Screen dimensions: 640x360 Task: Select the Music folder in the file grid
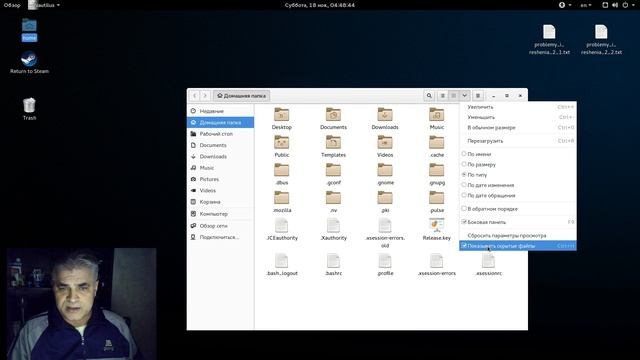(437, 119)
